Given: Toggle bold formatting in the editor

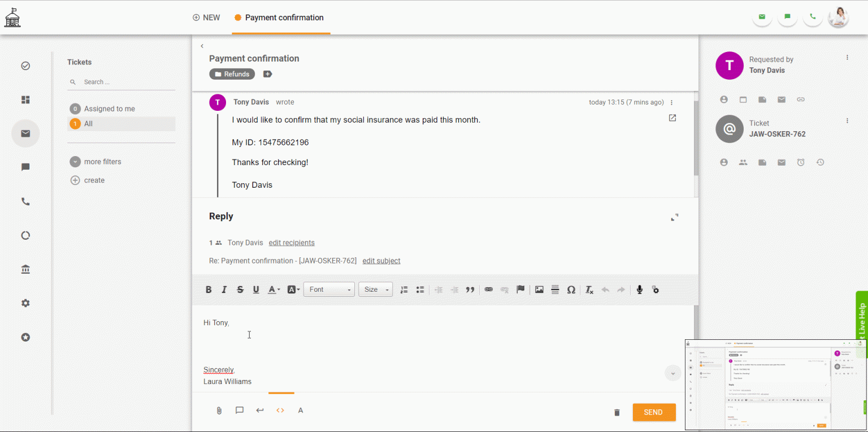Looking at the screenshot, I should (209, 290).
